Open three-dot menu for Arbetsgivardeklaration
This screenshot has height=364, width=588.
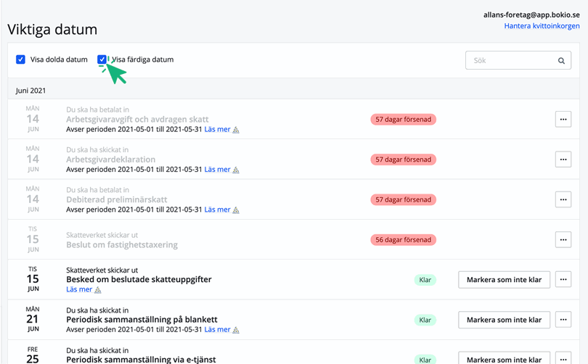coord(563,160)
